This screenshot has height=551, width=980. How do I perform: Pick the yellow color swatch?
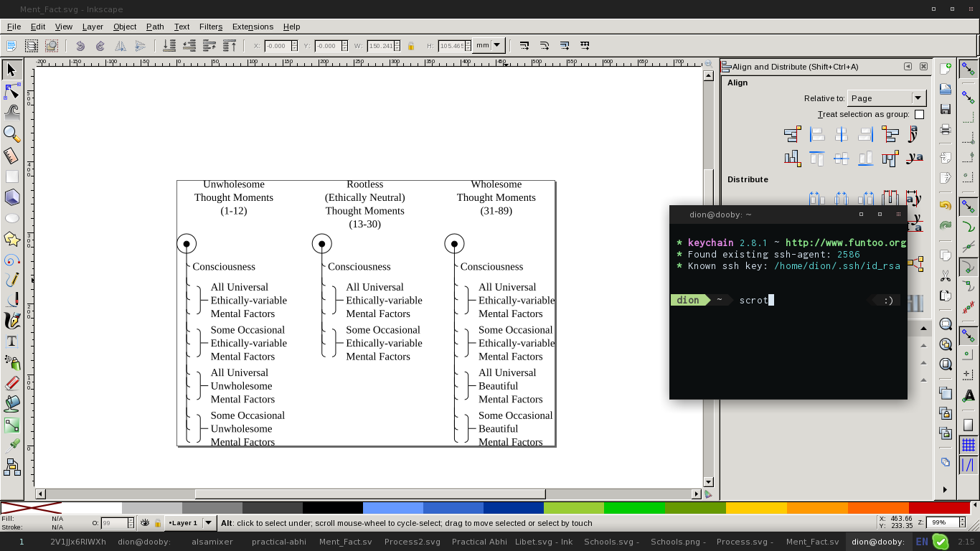[x=756, y=509]
